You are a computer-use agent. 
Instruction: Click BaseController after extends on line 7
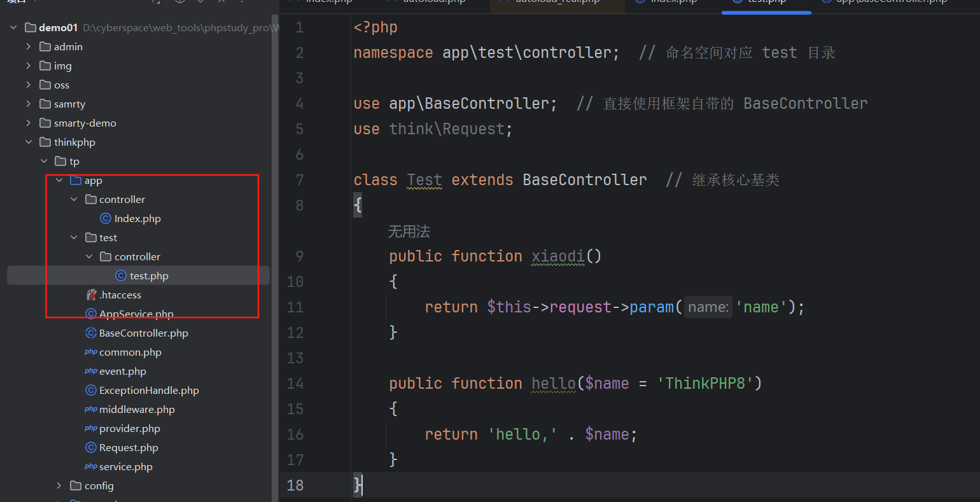585,179
